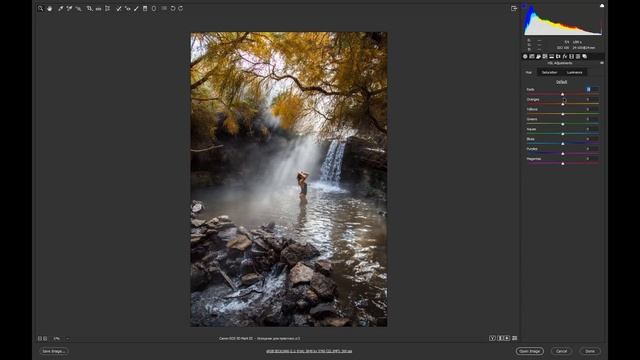640x360 pixels.
Task: Click the Yellows hue slider handle
Action: pyautogui.click(x=562, y=114)
